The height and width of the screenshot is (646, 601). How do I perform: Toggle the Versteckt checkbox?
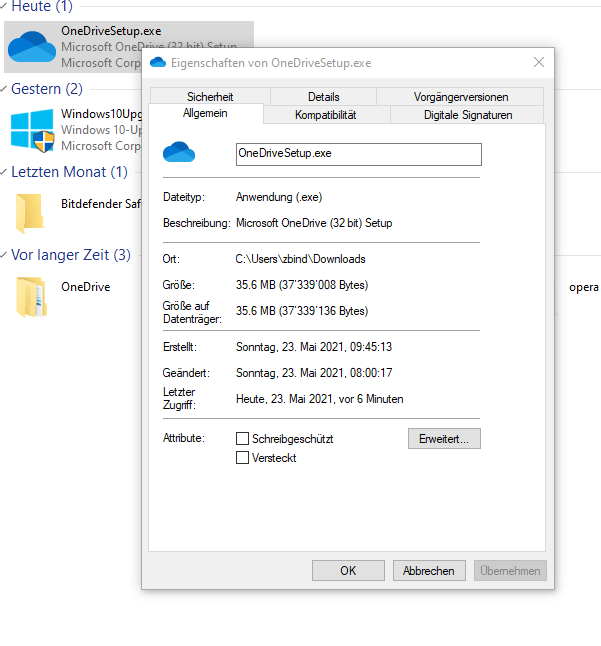coord(242,457)
